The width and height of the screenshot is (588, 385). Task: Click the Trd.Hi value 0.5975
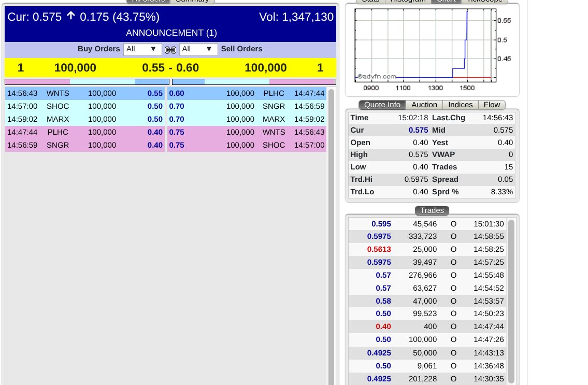(x=416, y=179)
